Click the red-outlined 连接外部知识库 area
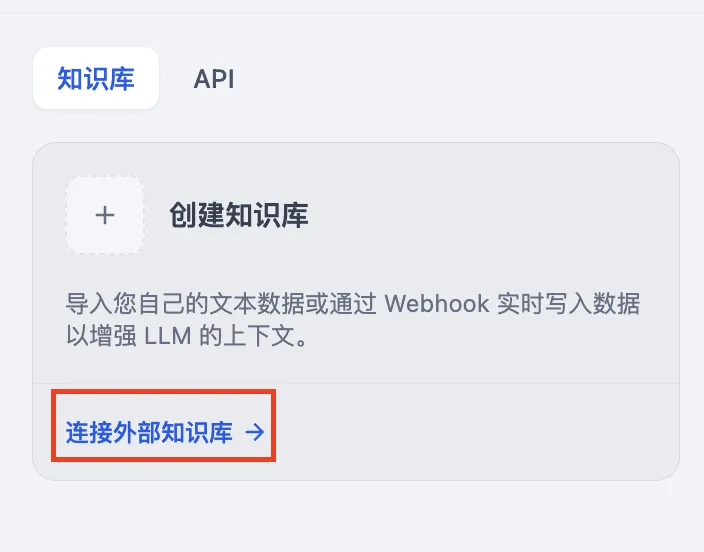704x552 pixels. click(163, 425)
